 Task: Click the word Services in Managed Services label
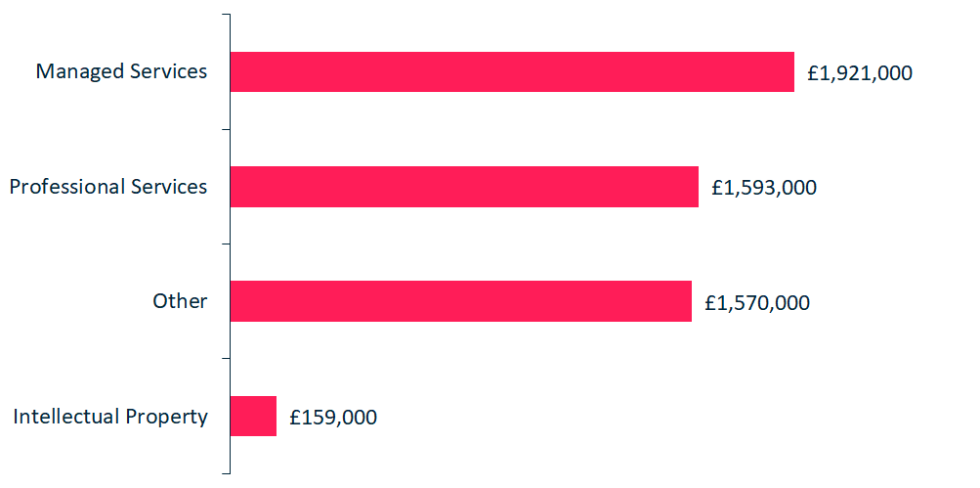click(170, 71)
